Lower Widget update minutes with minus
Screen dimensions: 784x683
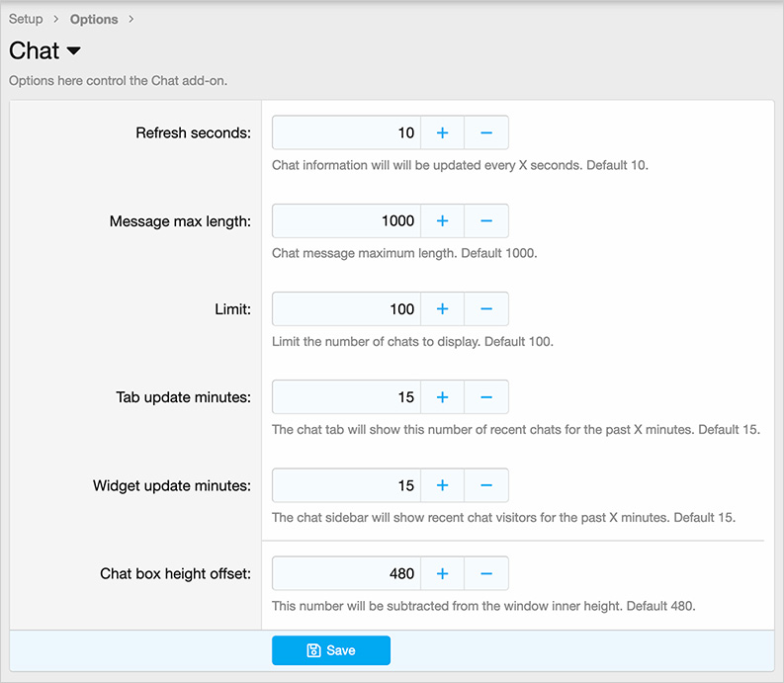(486, 485)
